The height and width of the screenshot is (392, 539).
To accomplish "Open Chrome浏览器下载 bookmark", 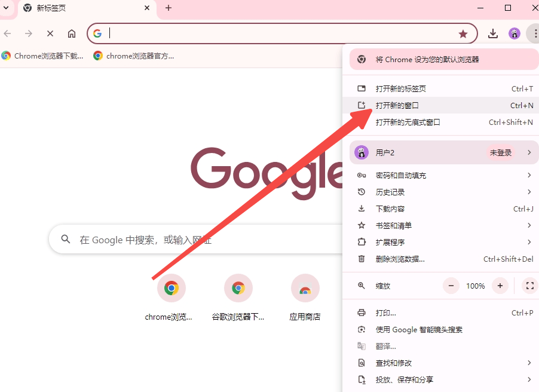I will click(43, 56).
